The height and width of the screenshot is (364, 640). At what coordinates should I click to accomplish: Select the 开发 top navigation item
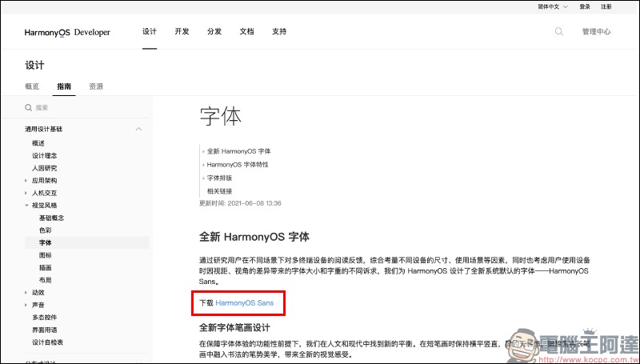coord(182,32)
